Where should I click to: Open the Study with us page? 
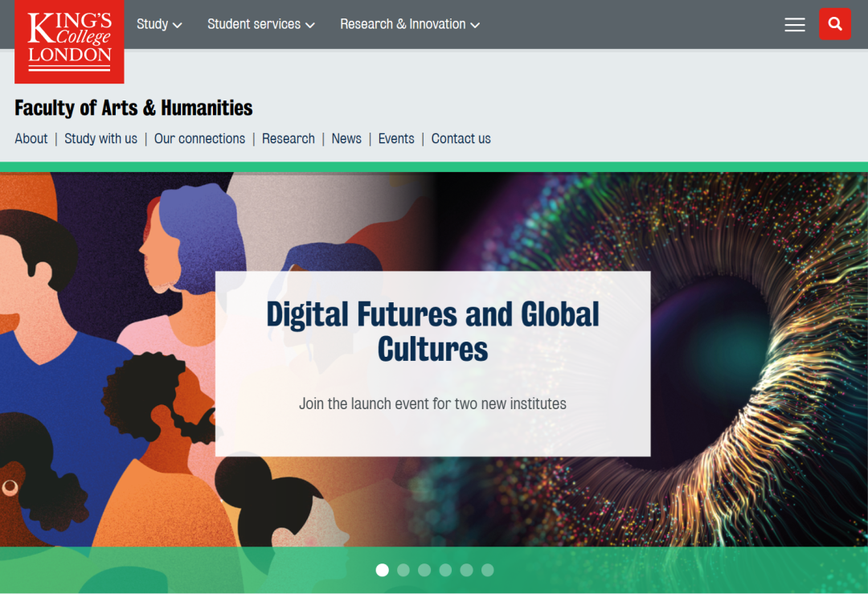[100, 138]
